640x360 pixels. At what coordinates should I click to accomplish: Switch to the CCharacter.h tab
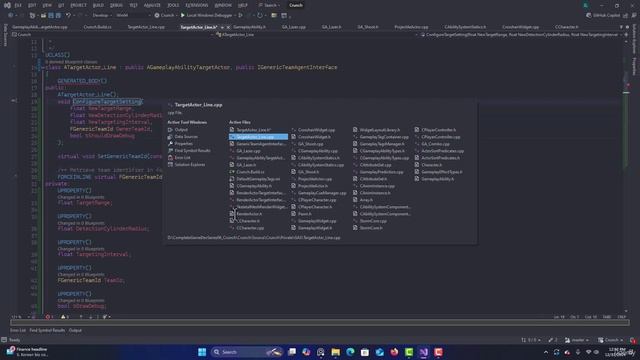(x=566, y=27)
